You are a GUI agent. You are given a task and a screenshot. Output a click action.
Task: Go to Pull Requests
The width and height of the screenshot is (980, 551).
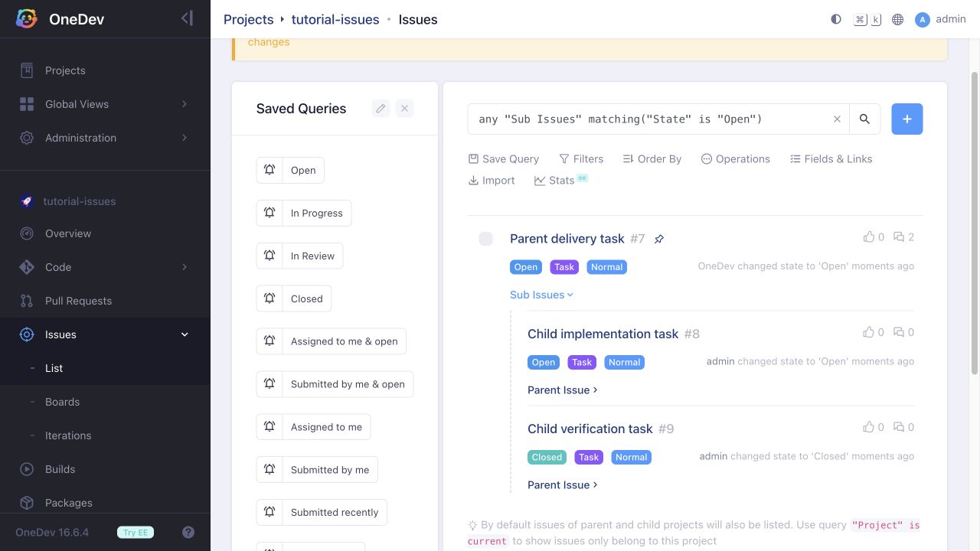(105, 301)
